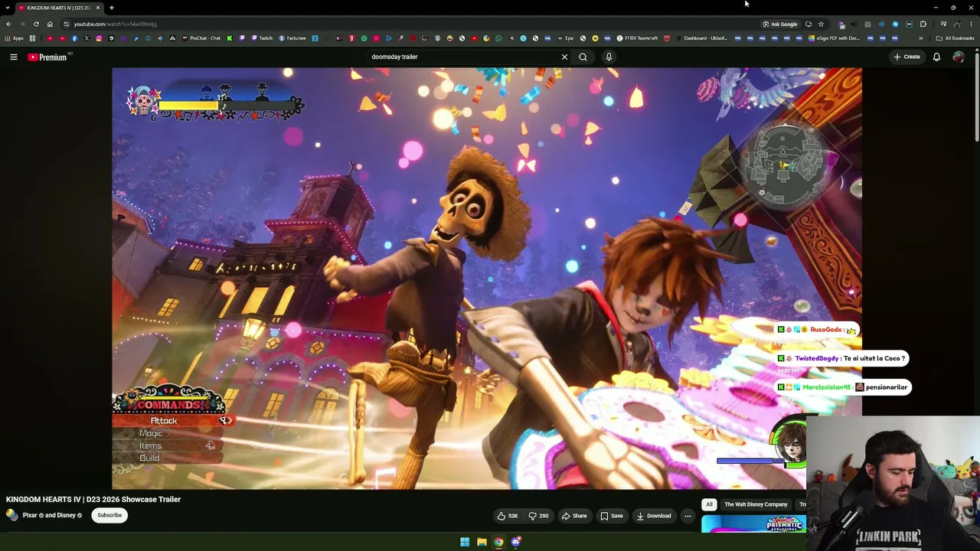Share the Kingdom Hearts IV trailer
This screenshot has height=551, width=980.
[x=574, y=516]
